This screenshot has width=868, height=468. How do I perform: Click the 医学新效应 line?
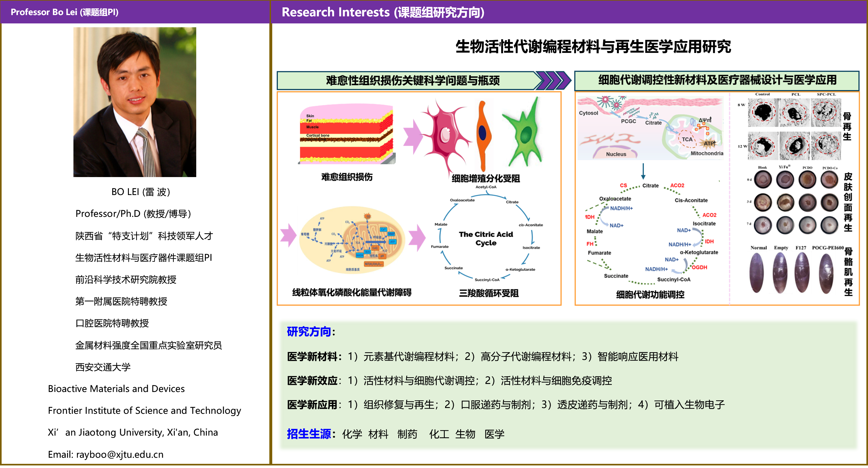(x=450, y=380)
